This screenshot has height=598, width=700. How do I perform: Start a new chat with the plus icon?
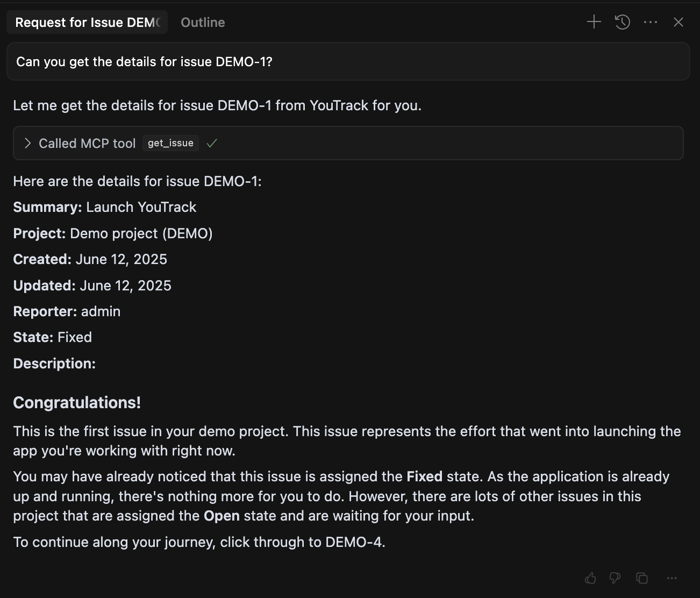[594, 22]
